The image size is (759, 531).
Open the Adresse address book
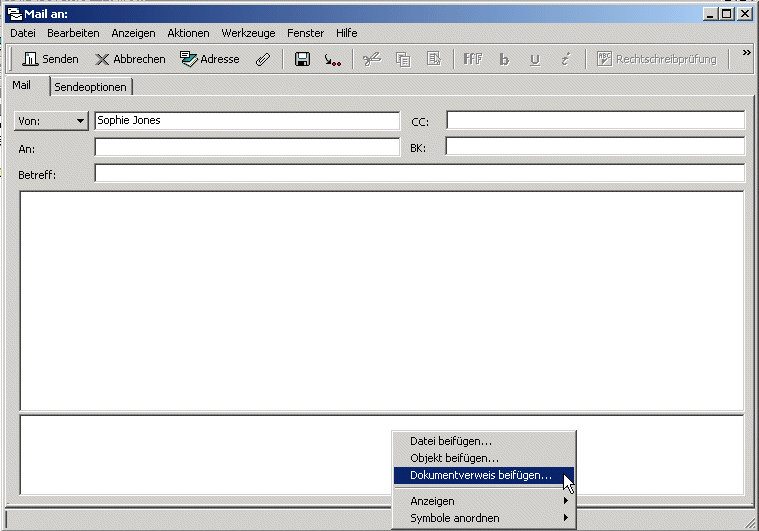(x=210, y=59)
